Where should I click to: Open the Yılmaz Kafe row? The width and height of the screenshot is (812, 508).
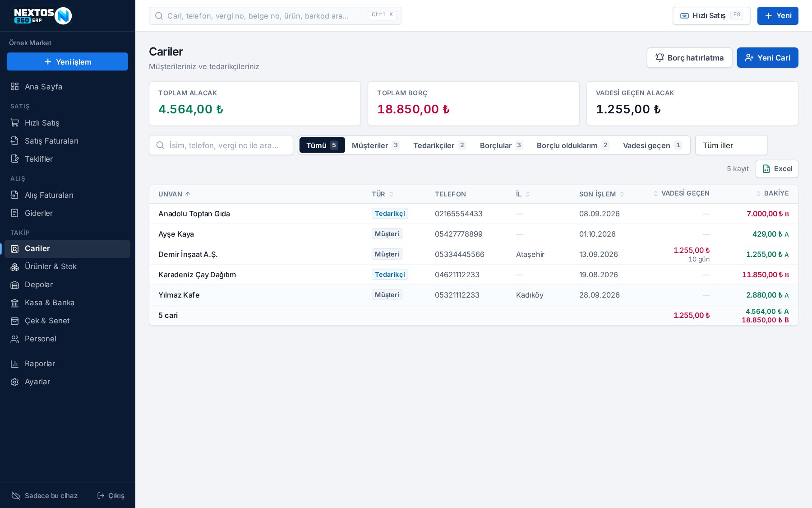point(474,295)
